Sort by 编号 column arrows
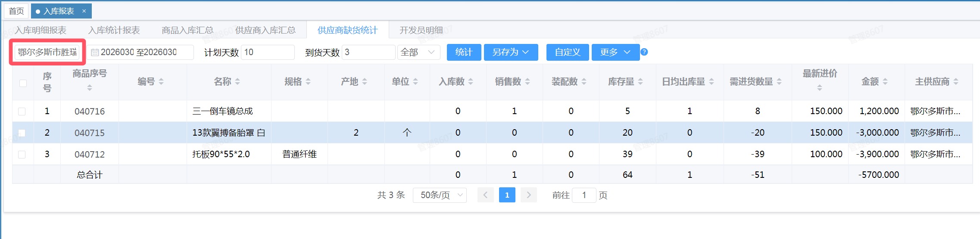Image resolution: width=980 pixels, height=239 pixels. [x=161, y=81]
